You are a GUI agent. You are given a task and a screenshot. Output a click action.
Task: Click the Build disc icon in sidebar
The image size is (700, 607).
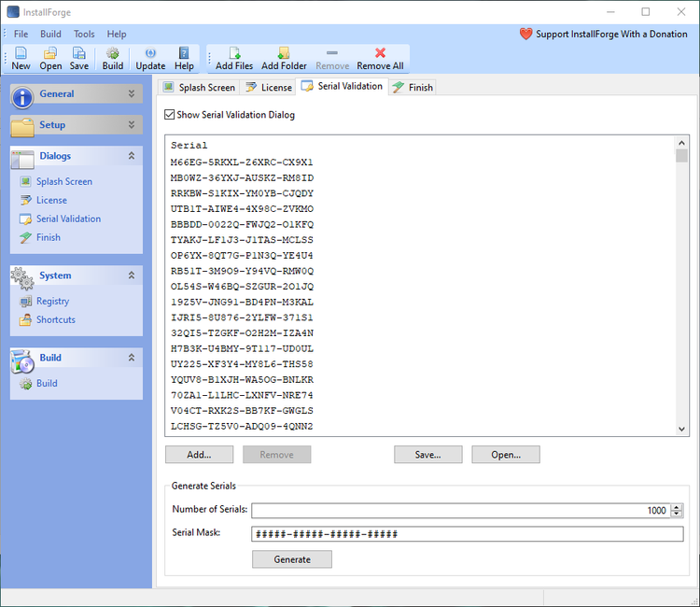pos(22,361)
